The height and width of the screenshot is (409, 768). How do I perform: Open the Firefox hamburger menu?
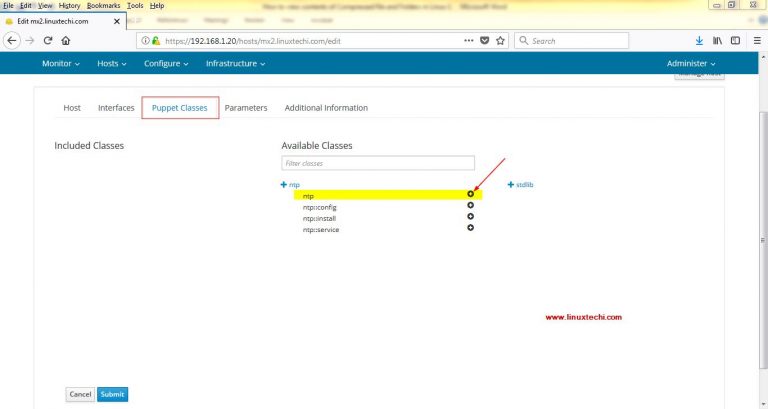757,41
